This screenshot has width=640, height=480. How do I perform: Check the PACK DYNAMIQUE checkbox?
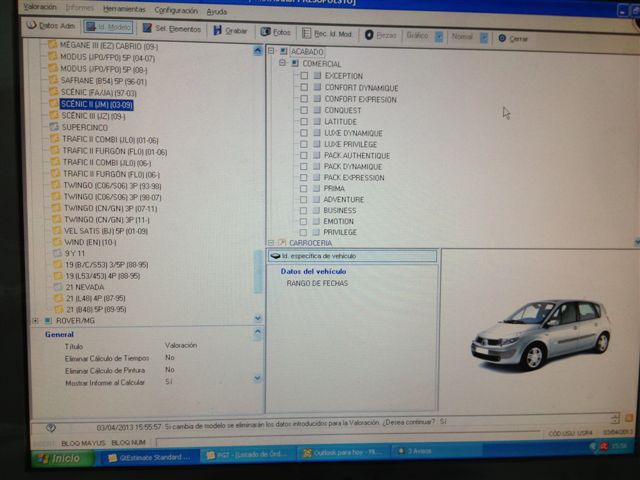[x=304, y=166]
